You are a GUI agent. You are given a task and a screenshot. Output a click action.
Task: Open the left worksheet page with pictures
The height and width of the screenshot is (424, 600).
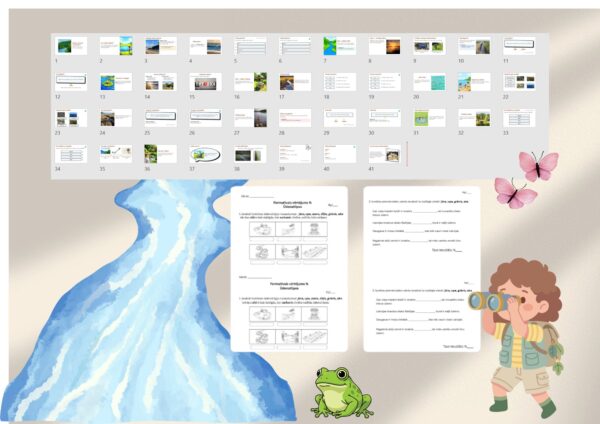point(288,268)
